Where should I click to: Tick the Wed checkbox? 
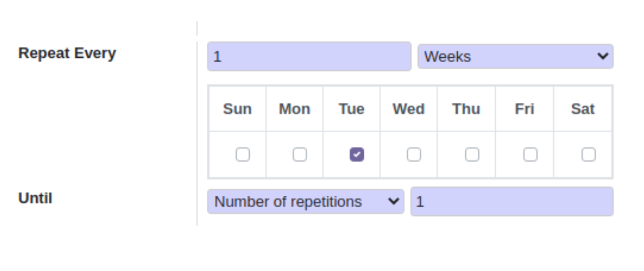(x=414, y=155)
